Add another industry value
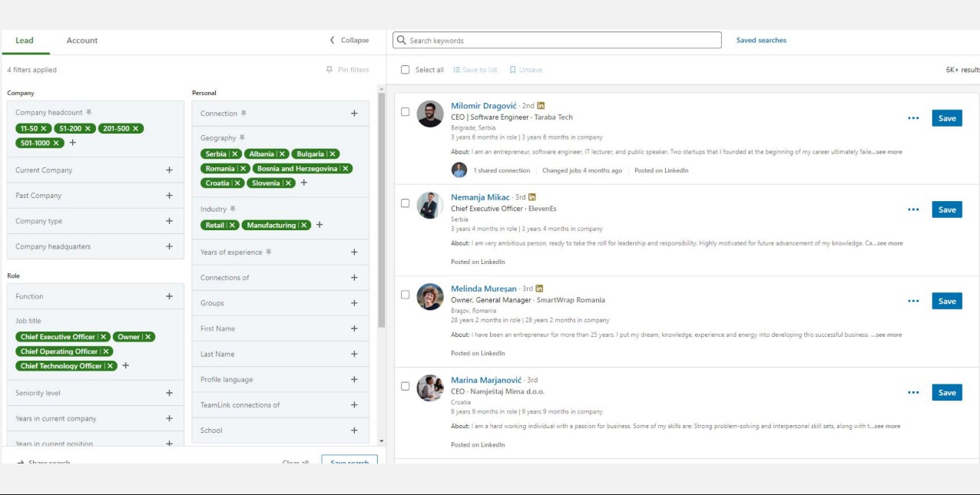 (x=319, y=225)
